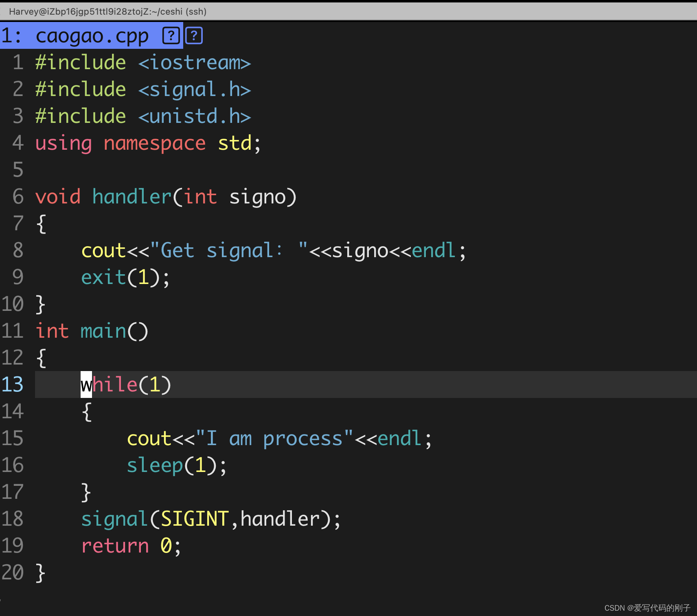Click the 'int' keyword on line 11
The image size is (697, 616).
52,331
